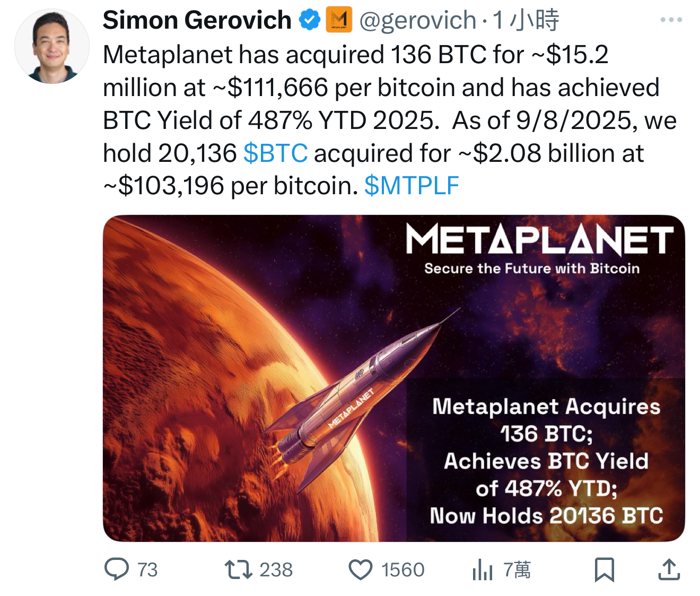Screen dimensions: 700x596
Task: Click the 238 reposts count
Action: tap(276, 570)
